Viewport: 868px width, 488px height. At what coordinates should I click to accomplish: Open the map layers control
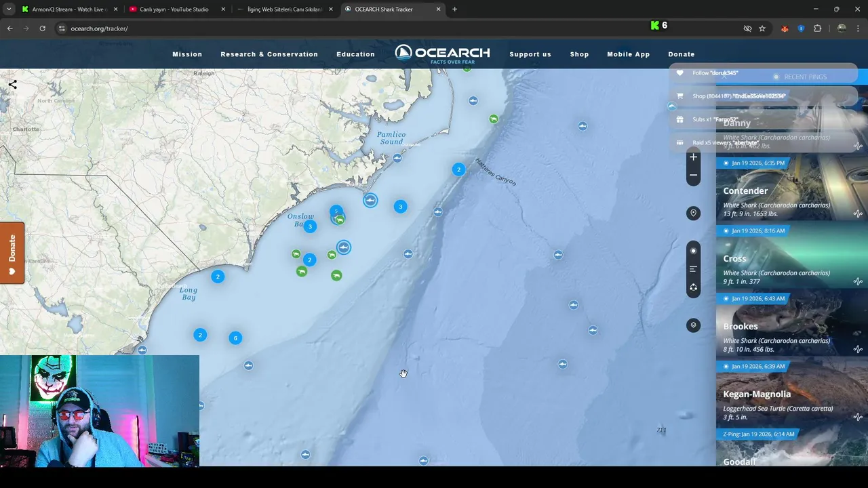click(x=693, y=325)
